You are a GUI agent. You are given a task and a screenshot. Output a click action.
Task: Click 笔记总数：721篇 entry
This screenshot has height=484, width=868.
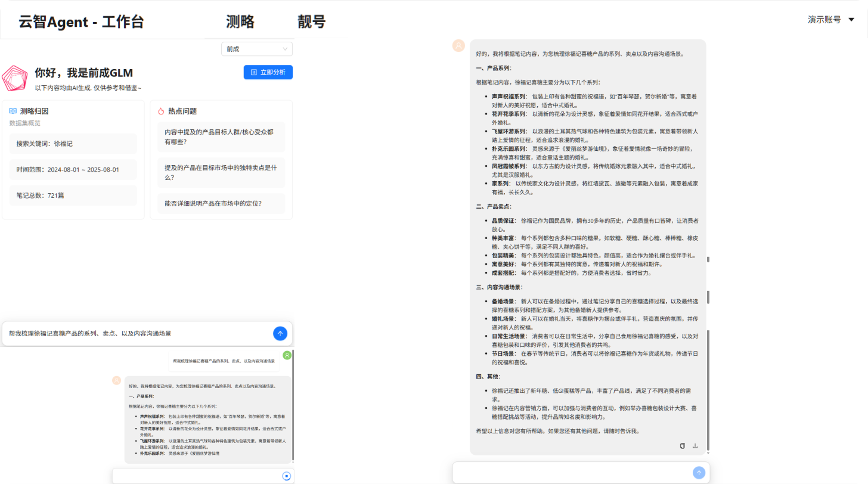pyautogui.click(x=73, y=196)
